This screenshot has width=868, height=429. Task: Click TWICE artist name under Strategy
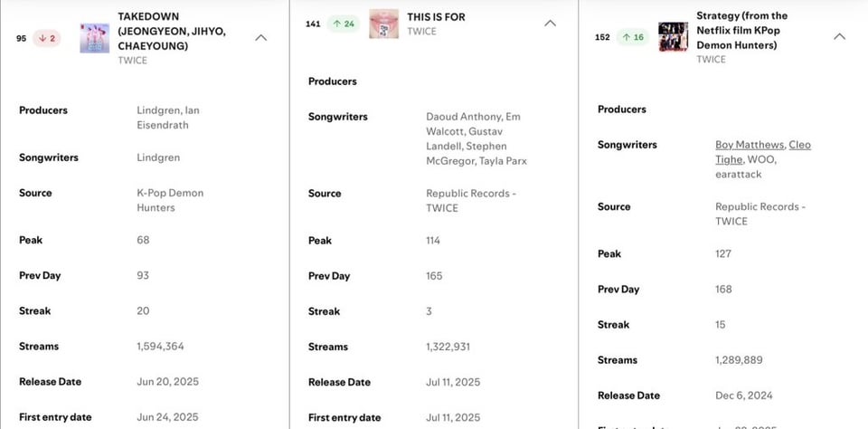(712, 59)
